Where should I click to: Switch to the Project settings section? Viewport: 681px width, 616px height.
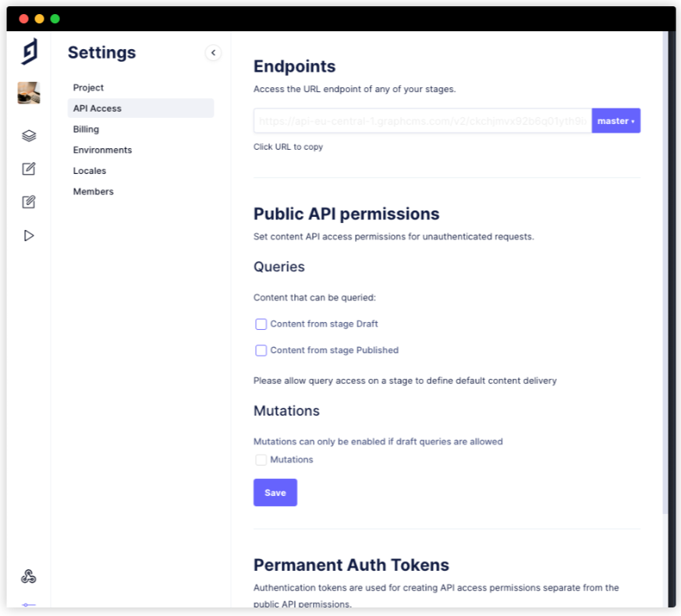coord(87,87)
